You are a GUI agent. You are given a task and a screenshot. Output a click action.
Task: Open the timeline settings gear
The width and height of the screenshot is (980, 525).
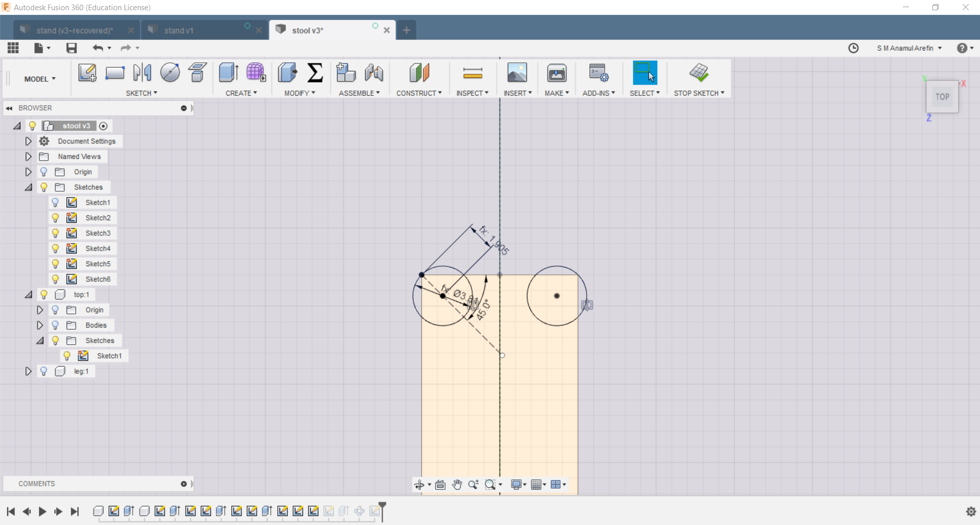[971, 511]
